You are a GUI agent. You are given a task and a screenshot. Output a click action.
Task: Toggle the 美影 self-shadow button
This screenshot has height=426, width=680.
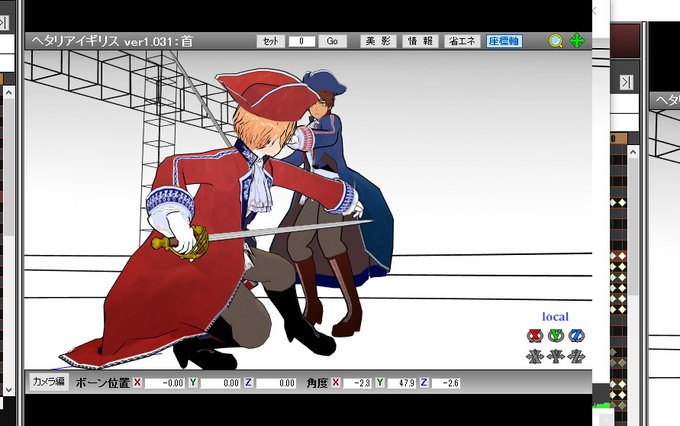coord(378,41)
